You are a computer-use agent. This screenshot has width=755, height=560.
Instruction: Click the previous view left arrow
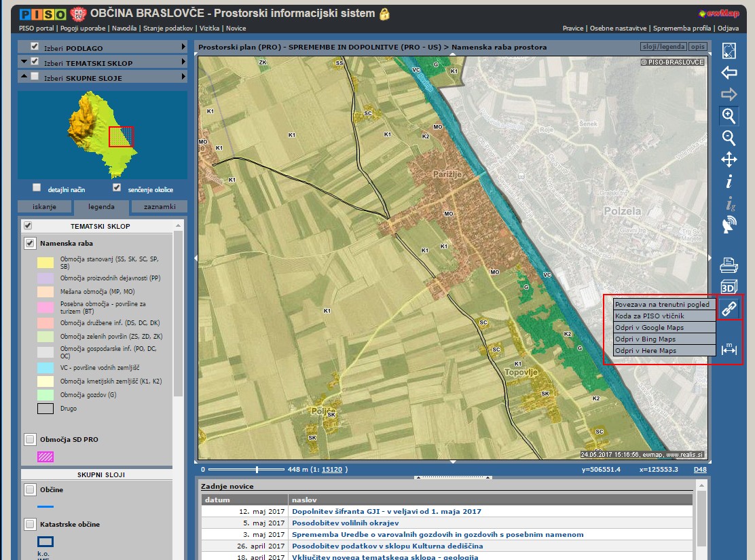pyautogui.click(x=729, y=73)
